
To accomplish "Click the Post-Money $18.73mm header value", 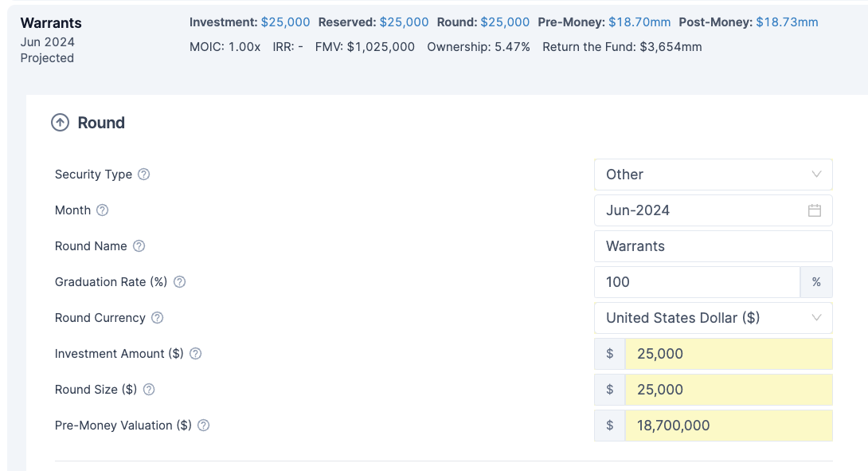I will coord(786,22).
